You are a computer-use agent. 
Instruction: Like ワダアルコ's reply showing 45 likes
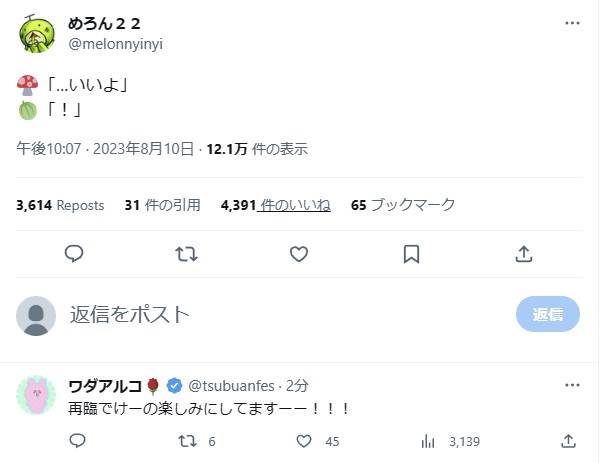click(307, 441)
